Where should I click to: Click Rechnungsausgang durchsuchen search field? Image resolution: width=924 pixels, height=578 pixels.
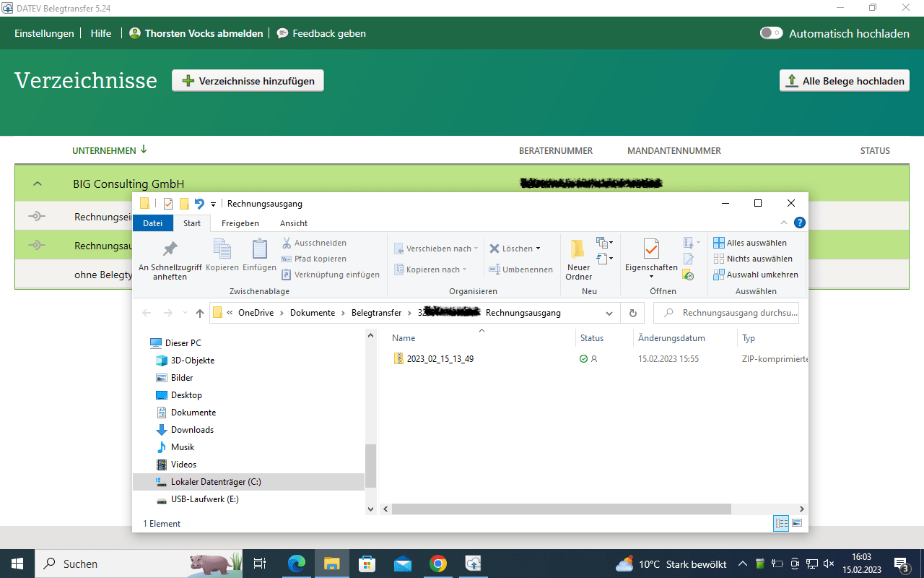(726, 313)
